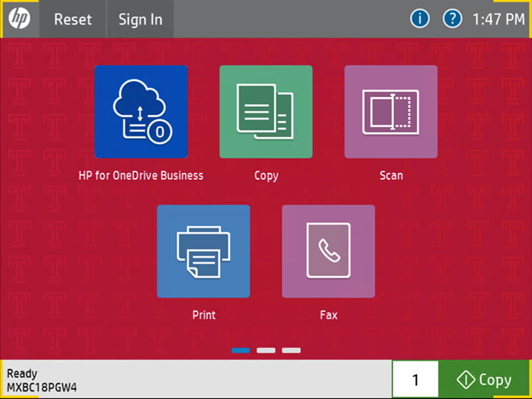Image resolution: width=532 pixels, height=399 pixels.
Task: Tap the 'Fax' label text
Action: [x=328, y=315]
